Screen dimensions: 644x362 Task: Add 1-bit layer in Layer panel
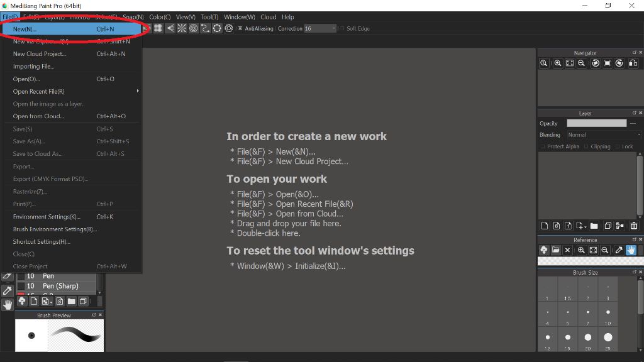(x=569, y=226)
